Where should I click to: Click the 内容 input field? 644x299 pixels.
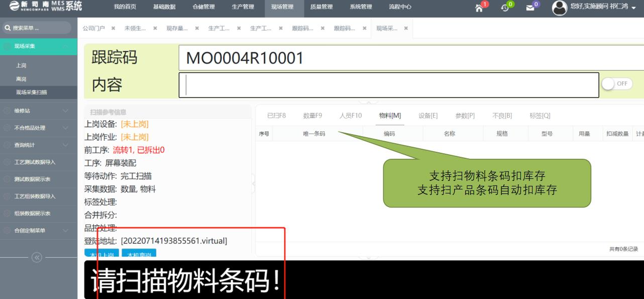(388, 85)
